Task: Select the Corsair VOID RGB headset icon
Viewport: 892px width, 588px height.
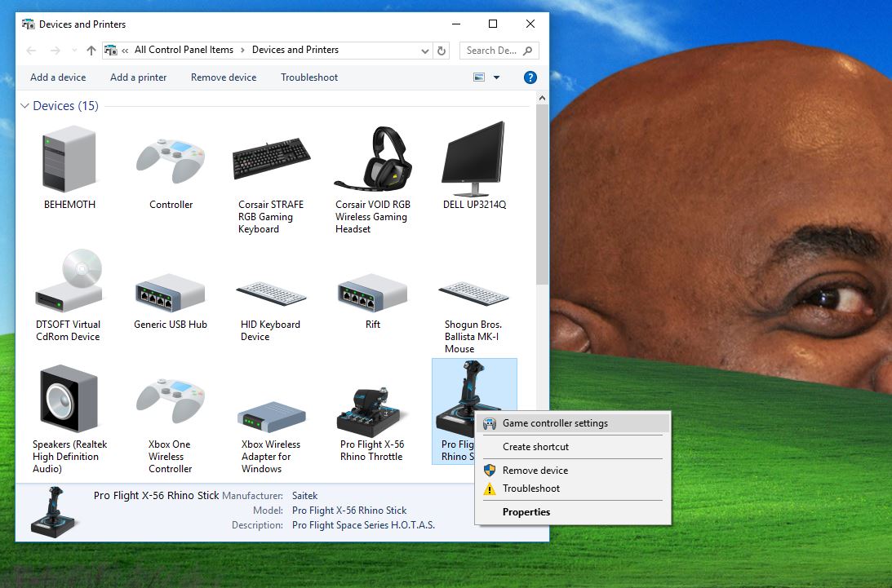Action: click(x=373, y=159)
